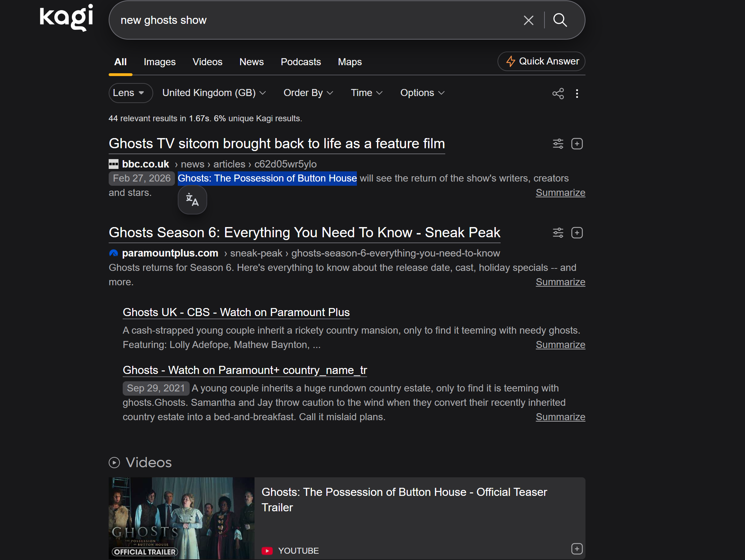
Task: Switch to the Podcasts tab
Action: click(x=301, y=62)
